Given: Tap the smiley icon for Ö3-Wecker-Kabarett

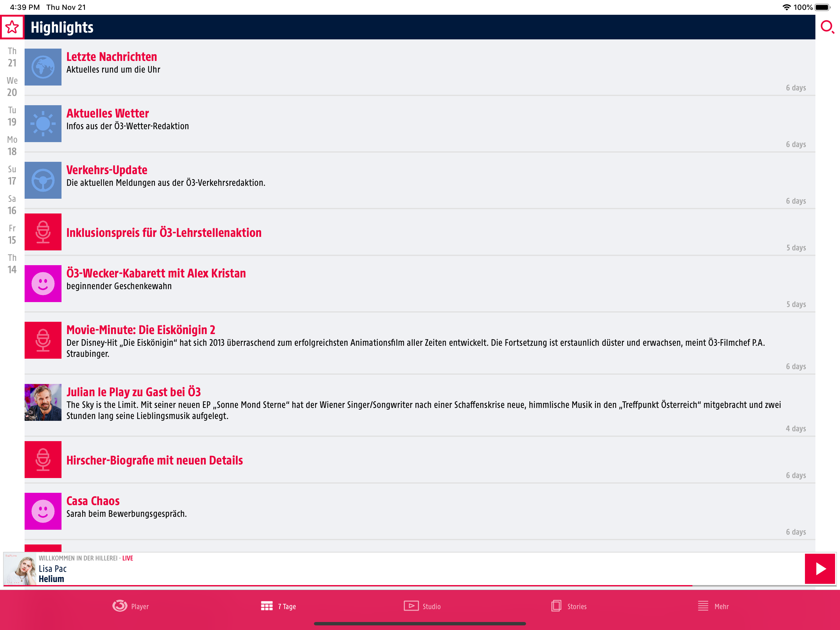Looking at the screenshot, I should (43, 283).
